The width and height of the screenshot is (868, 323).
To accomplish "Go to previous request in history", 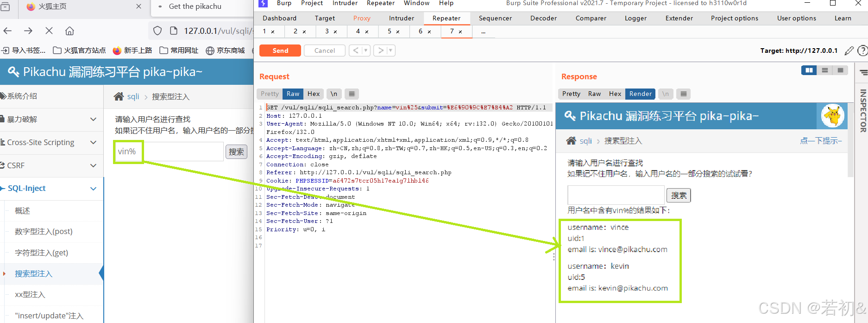I will pyautogui.click(x=356, y=51).
